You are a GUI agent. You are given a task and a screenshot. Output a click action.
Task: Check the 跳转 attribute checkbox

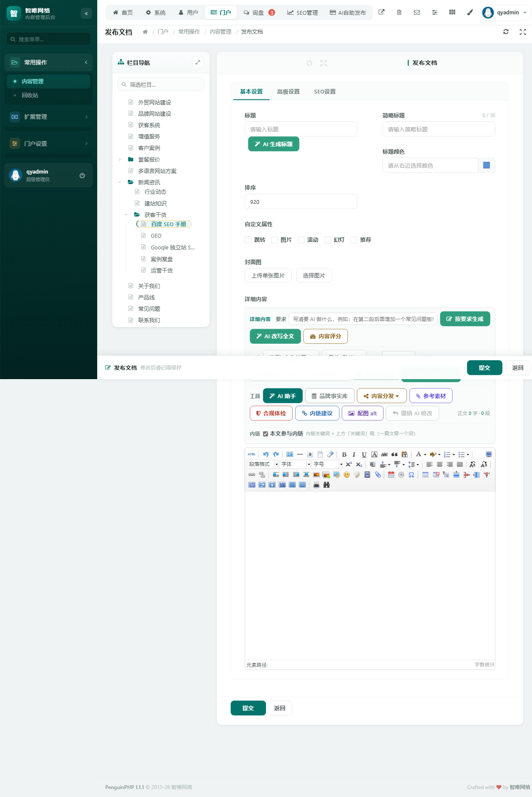[248, 240]
